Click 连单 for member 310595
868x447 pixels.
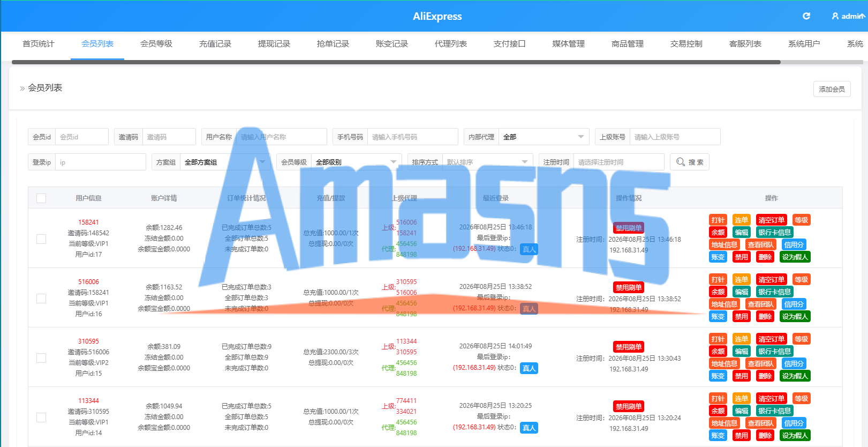coord(741,339)
